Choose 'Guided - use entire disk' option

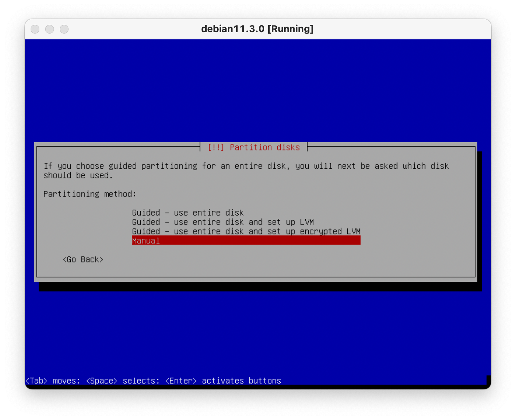coord(188,213)
